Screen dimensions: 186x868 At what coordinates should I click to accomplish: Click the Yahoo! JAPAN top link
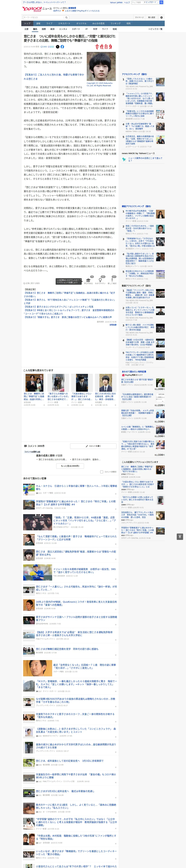point(116,2)
